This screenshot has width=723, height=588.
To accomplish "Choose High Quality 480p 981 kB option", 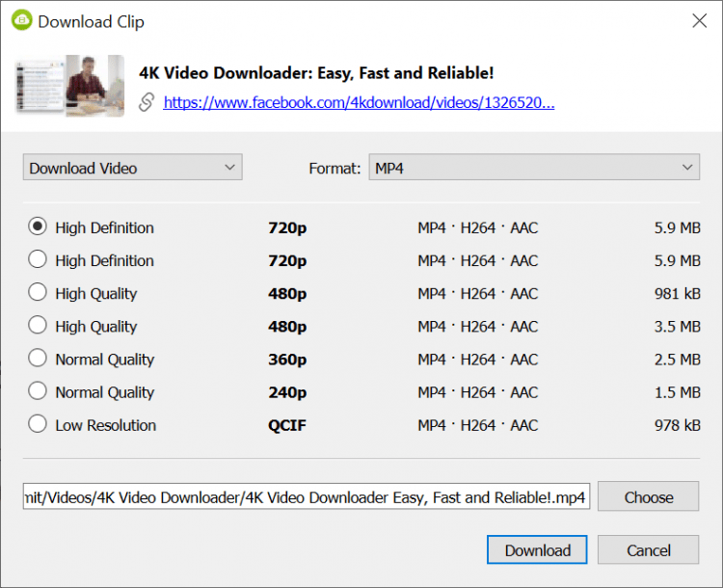I will click(x=38, y=293).
